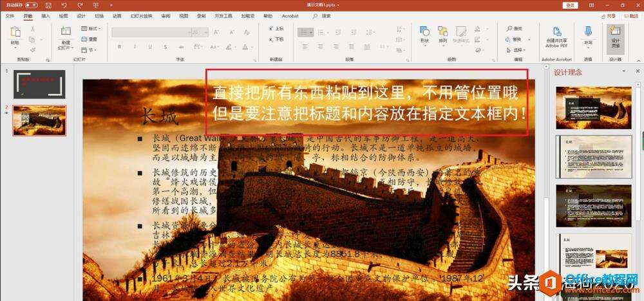Toggle Underline formatting
Viewport: 644px width, 301px height.
[x=150, y=47]
